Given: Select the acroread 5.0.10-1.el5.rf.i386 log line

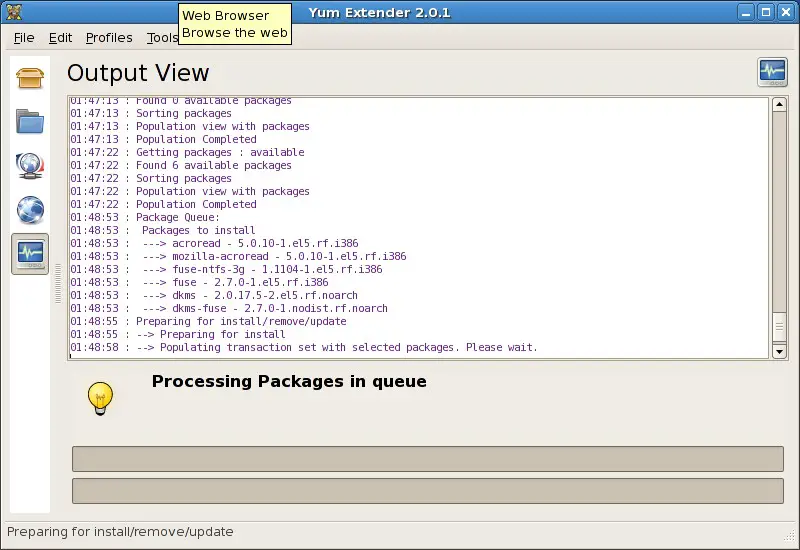Looking at the screenshot, I should [214, 243].
